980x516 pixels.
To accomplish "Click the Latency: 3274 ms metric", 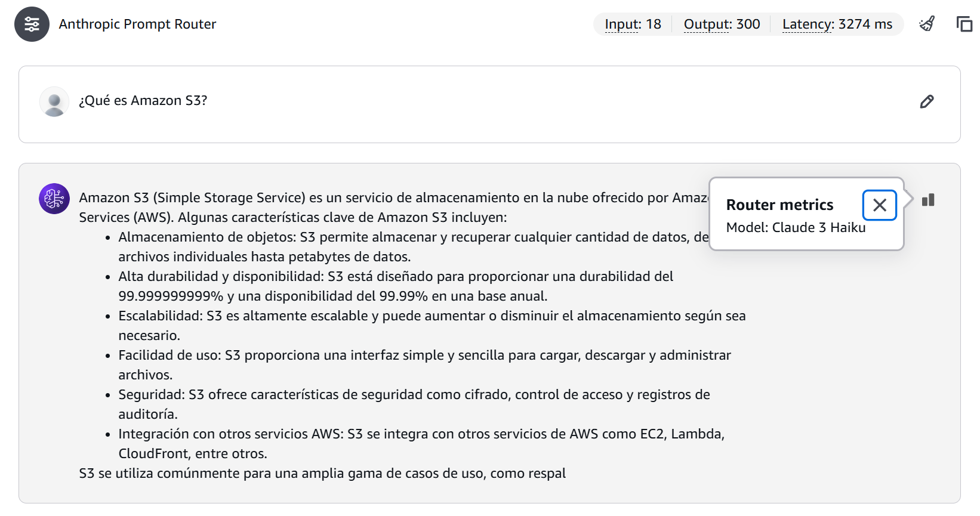I will point(837,24).
